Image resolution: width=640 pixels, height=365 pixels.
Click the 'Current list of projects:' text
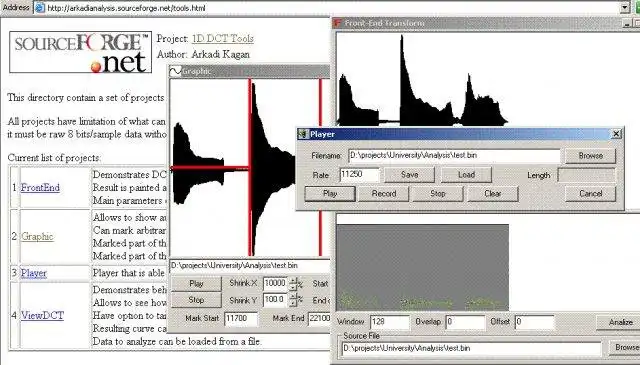pyautogui.click(x=54, y=158)
